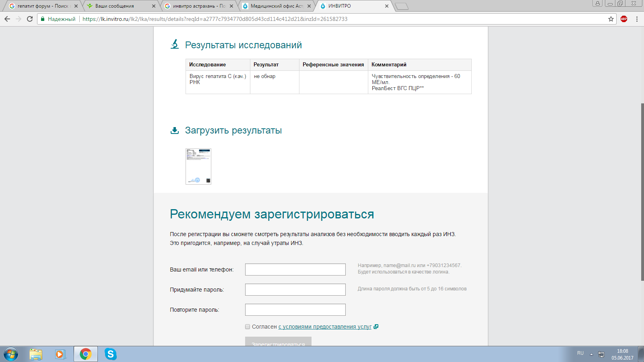Open the Chrome three-dot menu
The image size is (644, 362).
pyautogui.click(x=637, y=19)
